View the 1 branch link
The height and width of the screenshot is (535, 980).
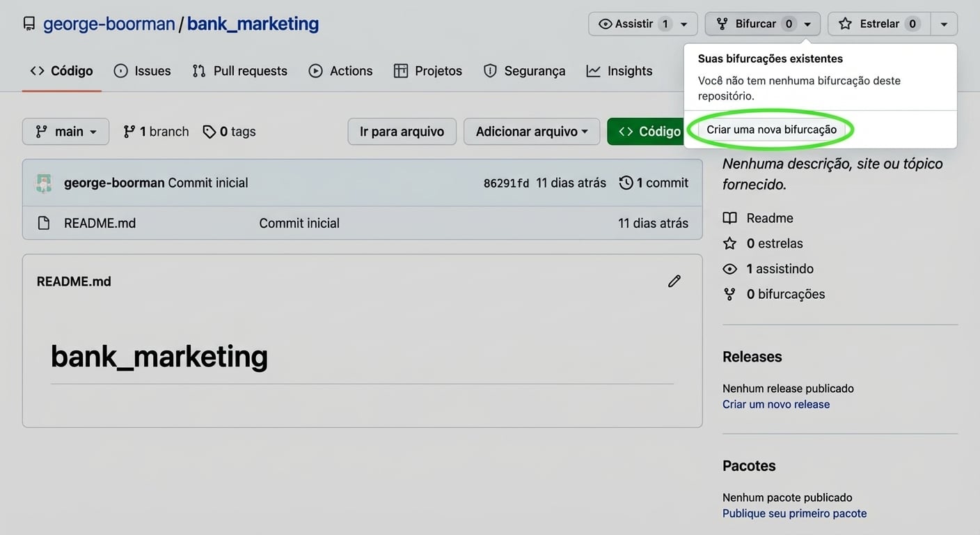point(156,132)
